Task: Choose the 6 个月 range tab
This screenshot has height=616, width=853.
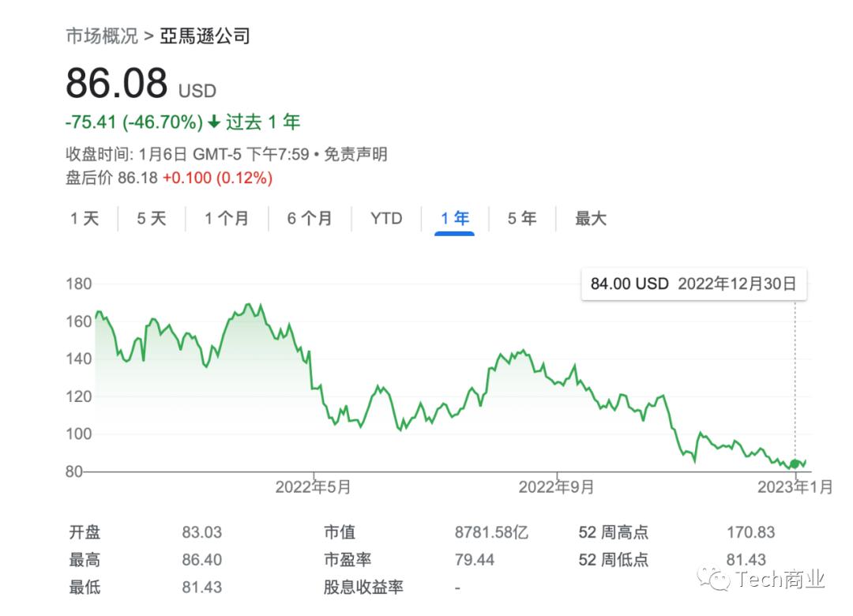Action: pos(309,219)
